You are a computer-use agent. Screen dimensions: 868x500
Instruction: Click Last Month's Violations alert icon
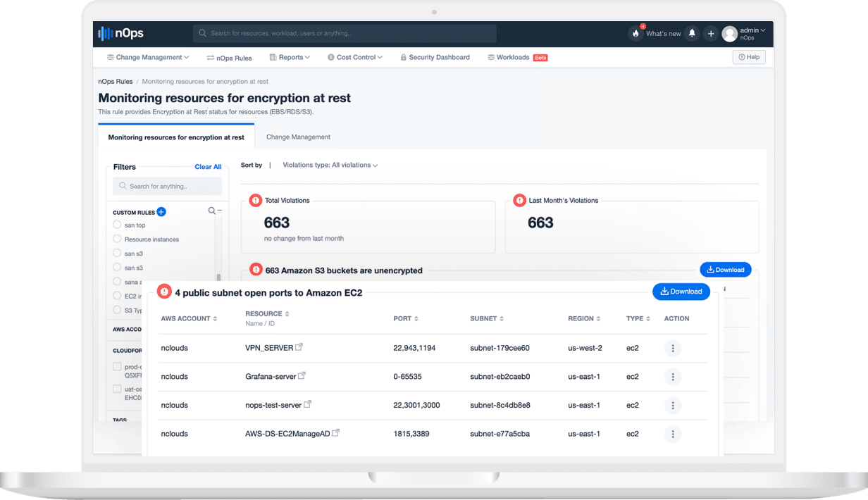coord(520,200)
